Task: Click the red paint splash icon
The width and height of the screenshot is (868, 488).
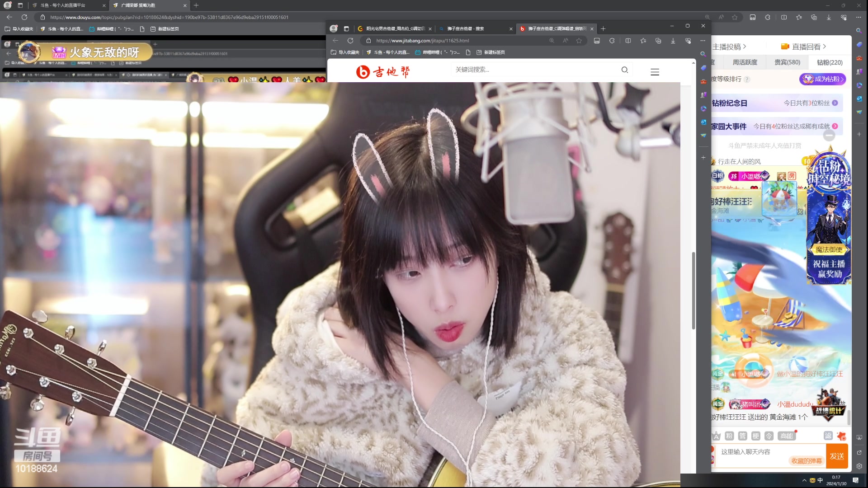Action: point(841,436)
